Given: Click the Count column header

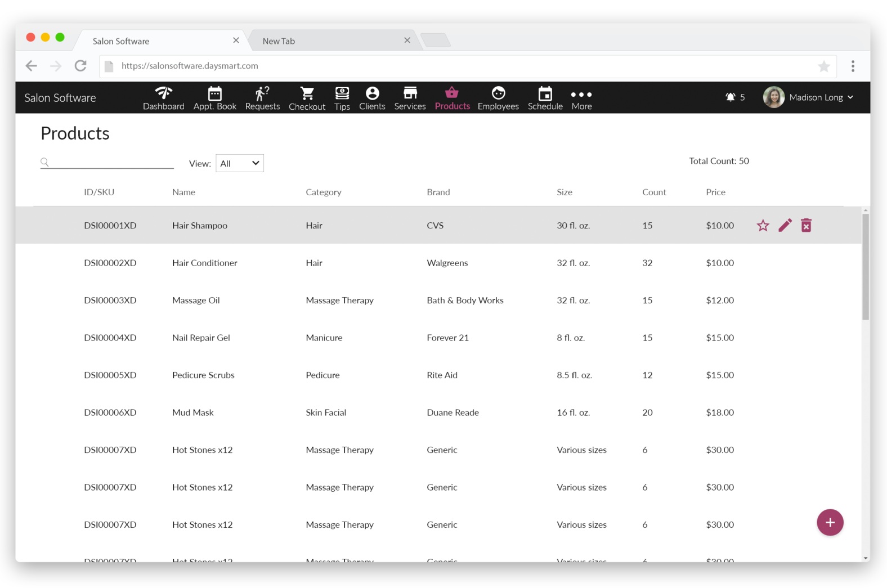Looking at the screenshot, I should [654, 192].
